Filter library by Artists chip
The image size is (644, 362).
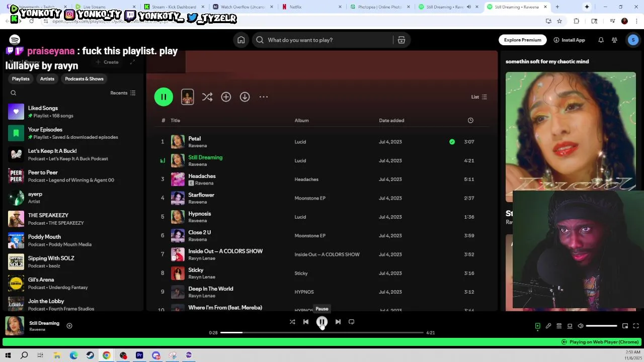47,79
